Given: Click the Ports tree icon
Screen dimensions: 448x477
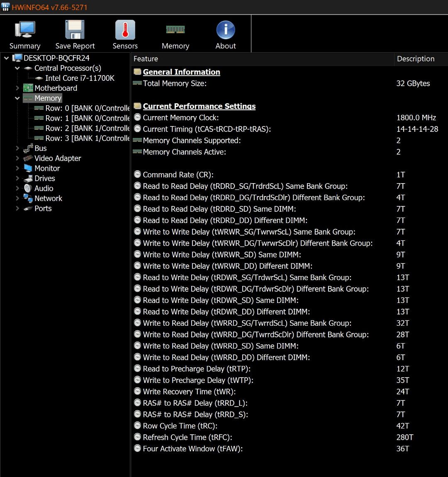Looking at the screenshot, I should (28, 208).
